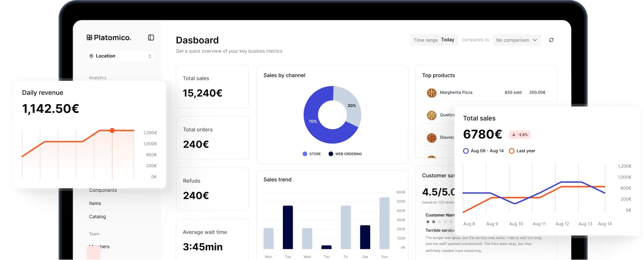
Task: Toggle the STORE legend on the donut chart
Action: pos(311,153)
